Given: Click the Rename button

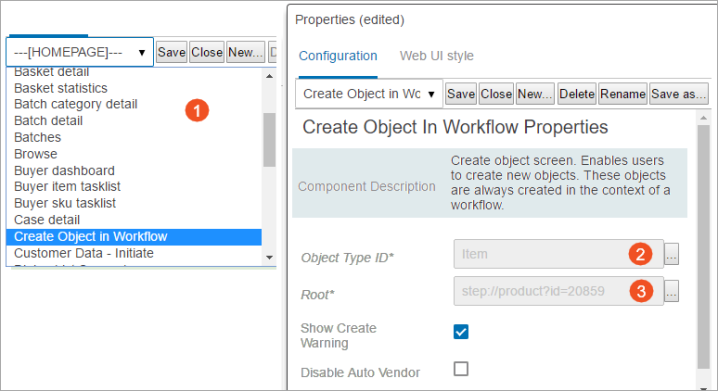Looking at the screenshot, I should 623,94.
